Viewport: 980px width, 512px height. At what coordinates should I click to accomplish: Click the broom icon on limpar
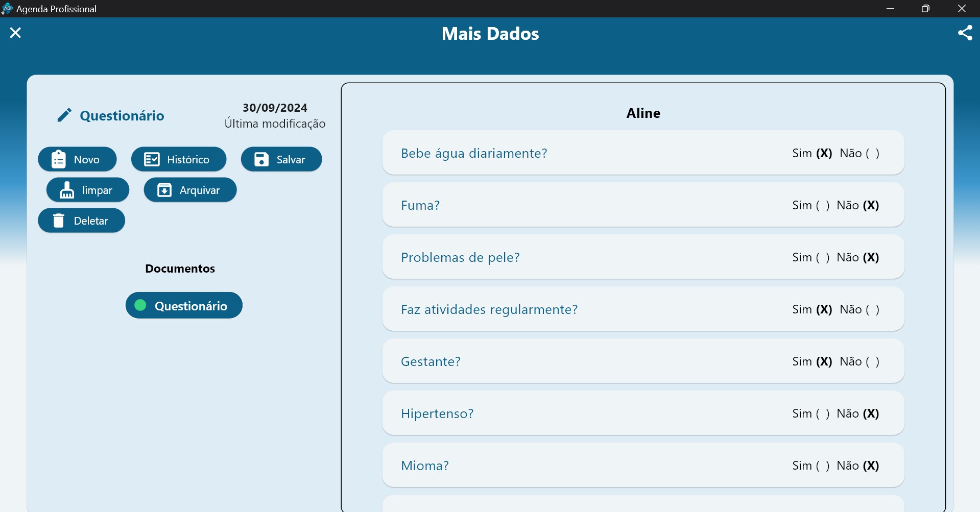coord(67,190)
